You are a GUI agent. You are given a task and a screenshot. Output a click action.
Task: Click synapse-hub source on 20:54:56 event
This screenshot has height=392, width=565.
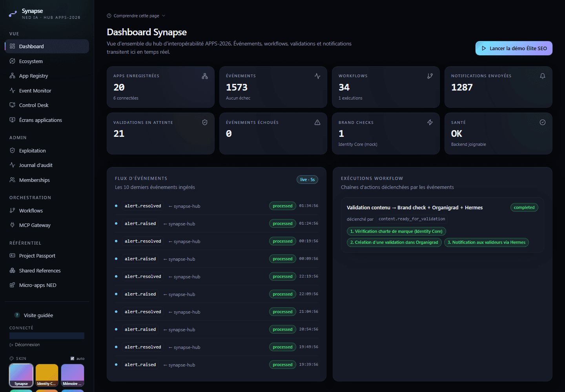(182, 330)
